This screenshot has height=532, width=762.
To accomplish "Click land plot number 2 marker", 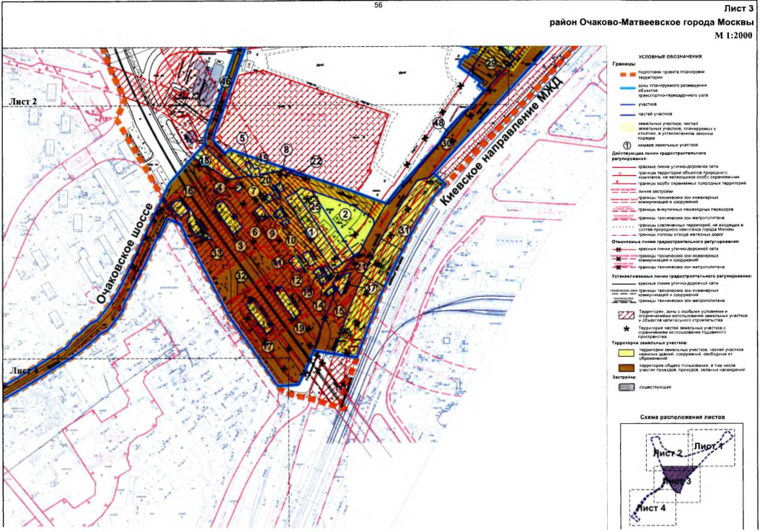I will click(345, 214).
